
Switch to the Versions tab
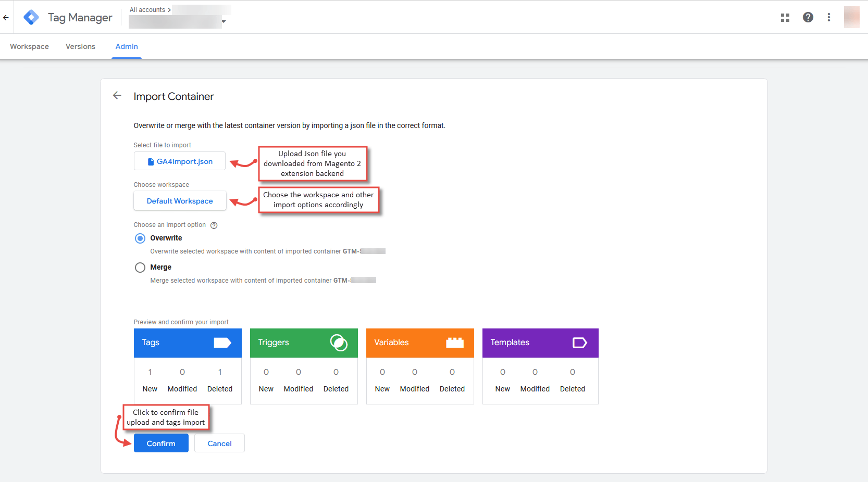80,46
